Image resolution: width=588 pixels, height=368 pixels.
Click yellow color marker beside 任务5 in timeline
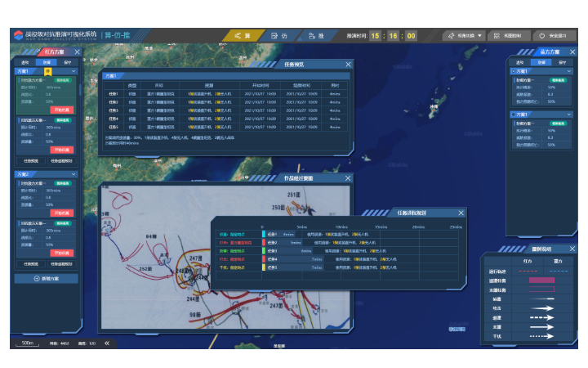[x=264, y=267]
